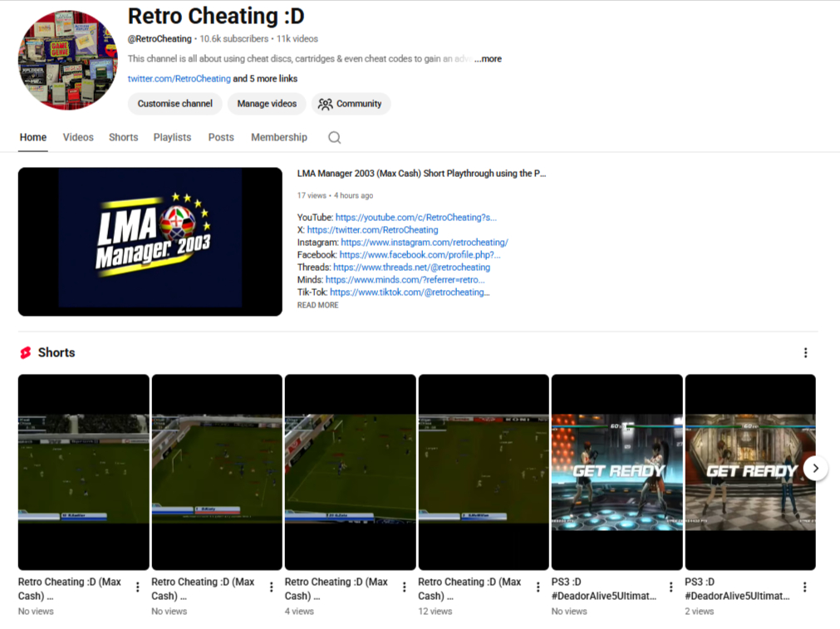Open the Facebook profile link
840x629 pixels.
(420, 254)
